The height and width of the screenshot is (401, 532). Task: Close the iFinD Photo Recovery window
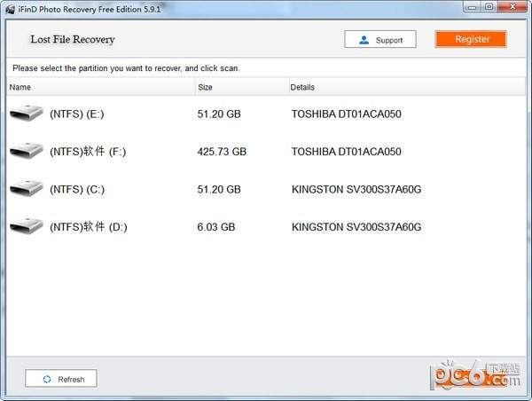click(x=512, y=9)
